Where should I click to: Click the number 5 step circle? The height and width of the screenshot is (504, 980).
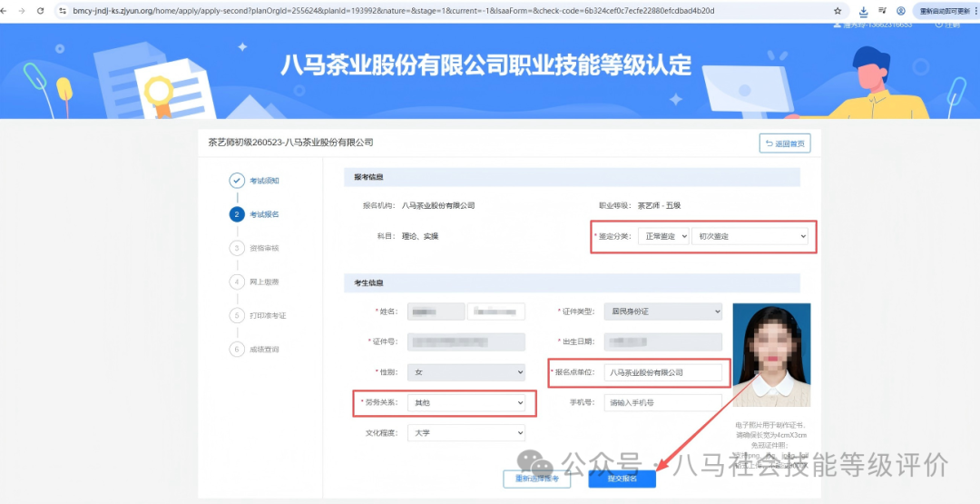pyautogui.click(x=237, y=316)
